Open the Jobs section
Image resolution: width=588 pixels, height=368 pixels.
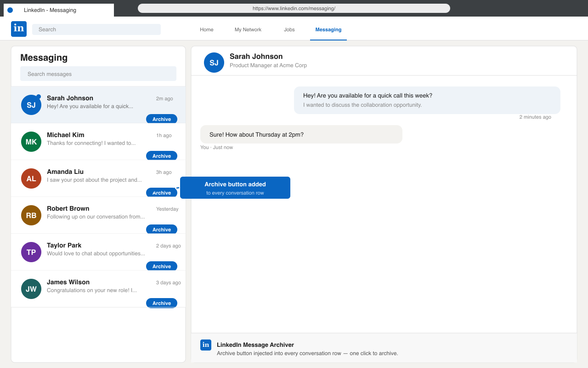pyautogui.click(x=289, y=29)
